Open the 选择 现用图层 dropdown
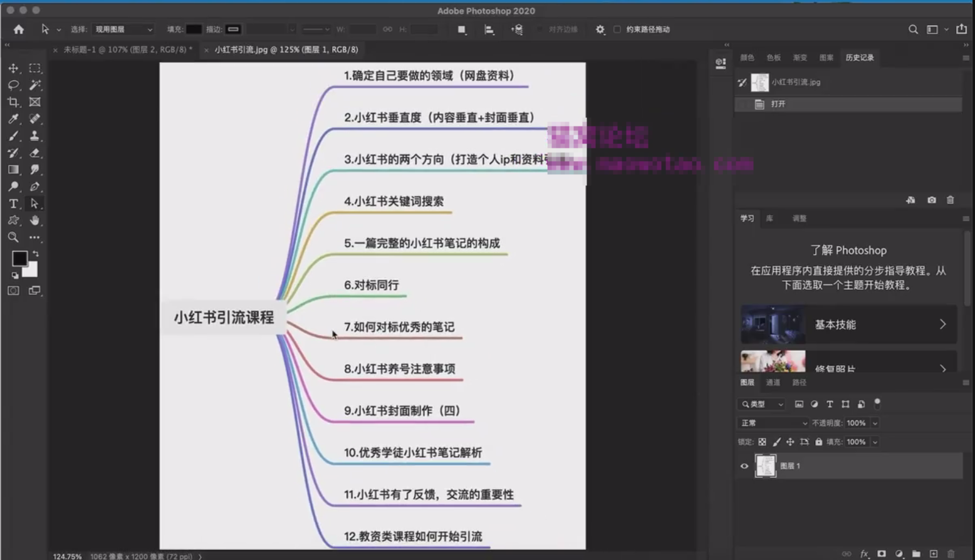 (x=123, y=29)
